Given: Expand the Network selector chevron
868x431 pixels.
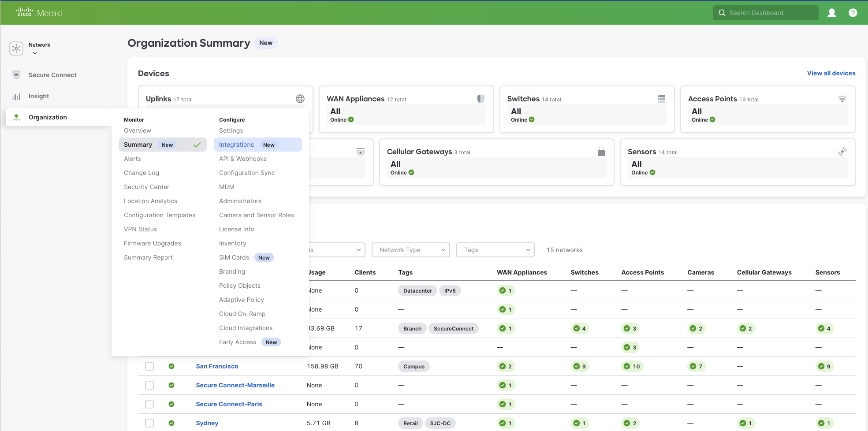Looking at the screenshot, I should pyautogui.click(x=35, y=53).
